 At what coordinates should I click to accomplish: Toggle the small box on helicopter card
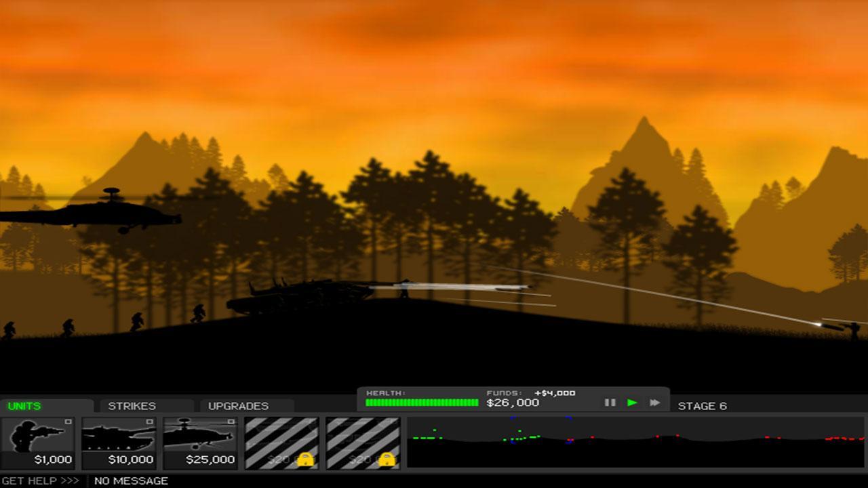coord(231,422)
